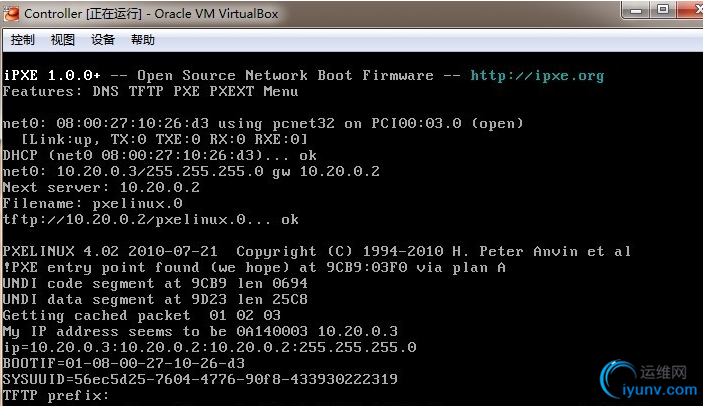Click the 'tftp://10.20.0.2/pxelinux.0... ok' line
This screenshot has width=703, height=406.
click(151, 220)
